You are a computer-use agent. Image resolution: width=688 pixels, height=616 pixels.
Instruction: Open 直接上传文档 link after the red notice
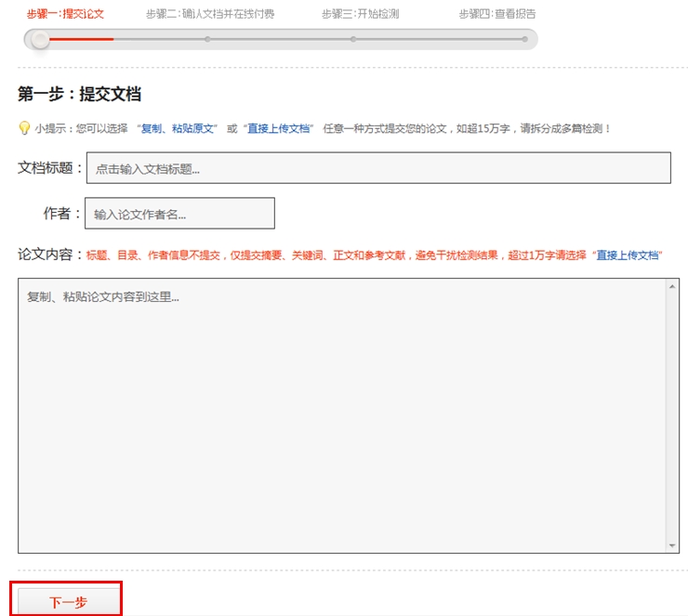point(627,256)
